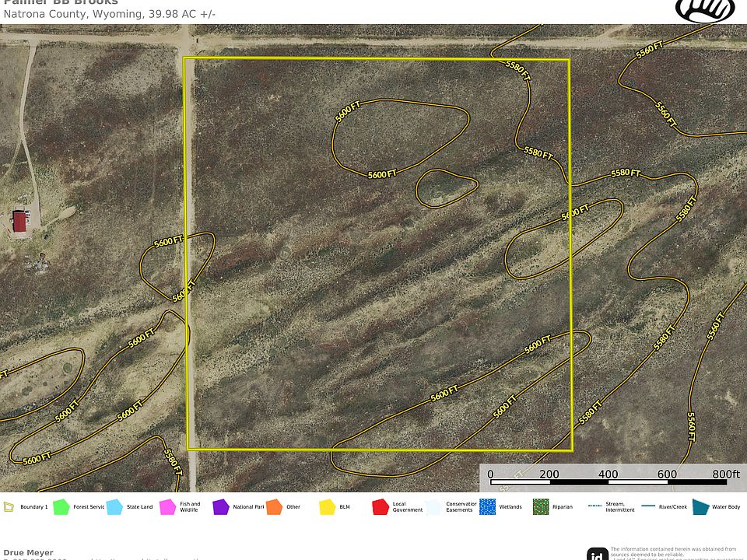Click the small unlabeled oval contour inside the parcel
Image resolution: width=747 pixels, height=560 pixels.
point(447,188)
